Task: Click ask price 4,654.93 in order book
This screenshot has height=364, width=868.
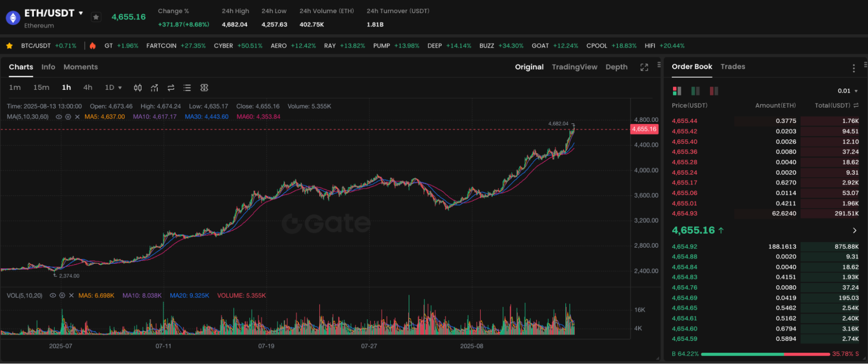Action: pos(684,214)
